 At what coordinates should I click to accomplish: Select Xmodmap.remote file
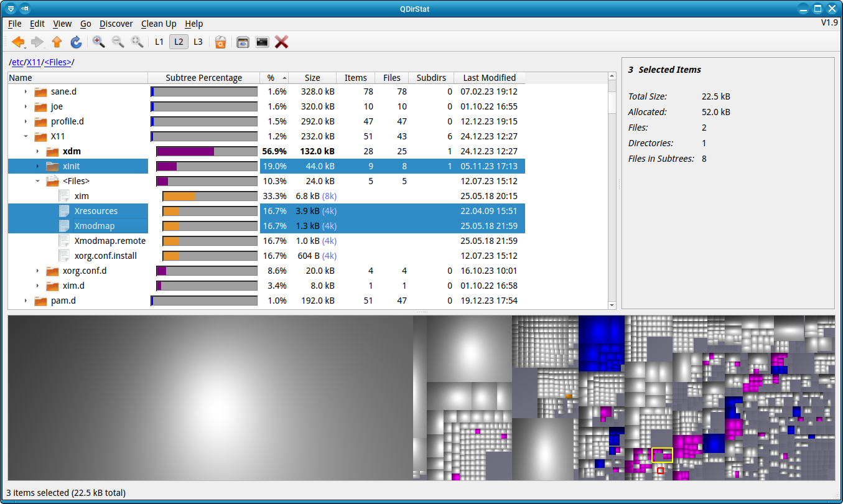[x=266, y=241]
